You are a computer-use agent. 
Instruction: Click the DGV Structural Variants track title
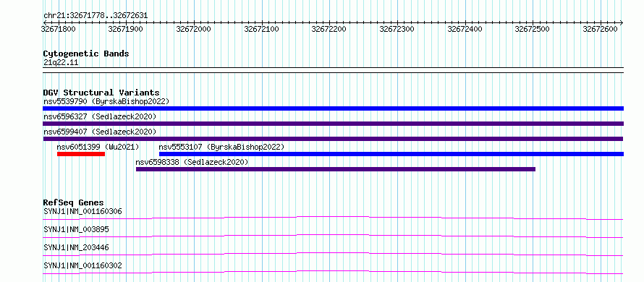[x=101, y=93]
